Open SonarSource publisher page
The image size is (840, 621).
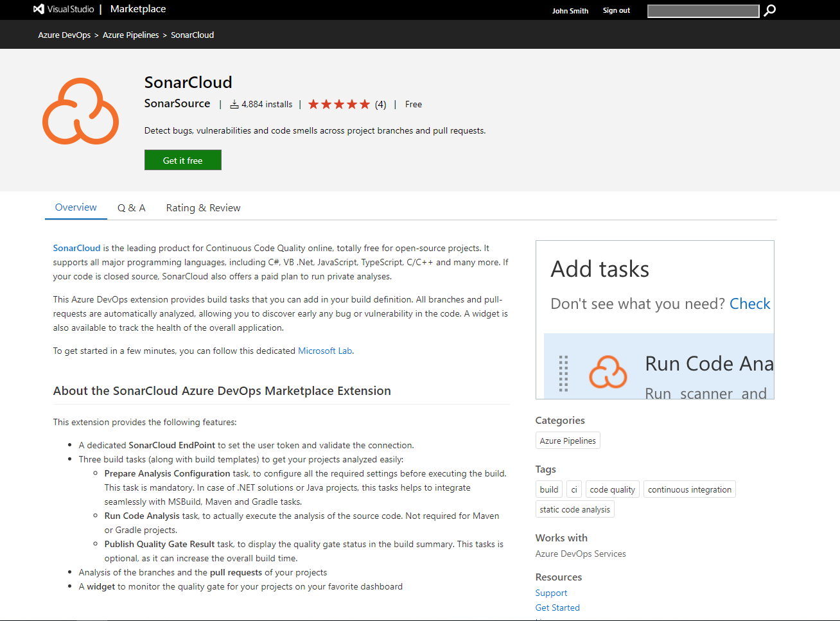tap(177, 103)
